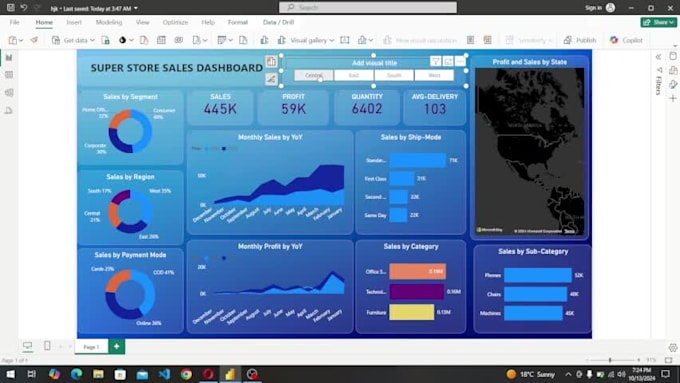Screen dimensions: 680x383
Task: Click the Quick measure icon
Action: [x=487, y=40]
